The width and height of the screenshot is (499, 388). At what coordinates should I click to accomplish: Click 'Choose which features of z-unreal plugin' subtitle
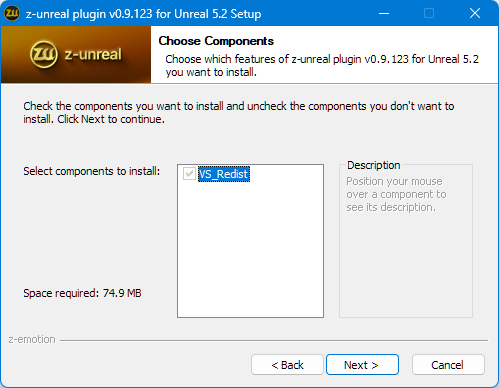pos(322,65)
